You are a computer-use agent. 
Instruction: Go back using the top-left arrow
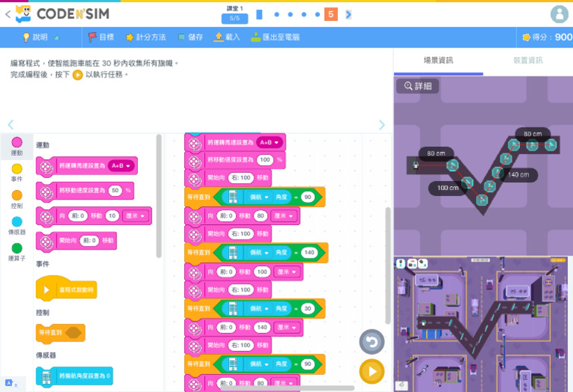[x=7, y=14]
